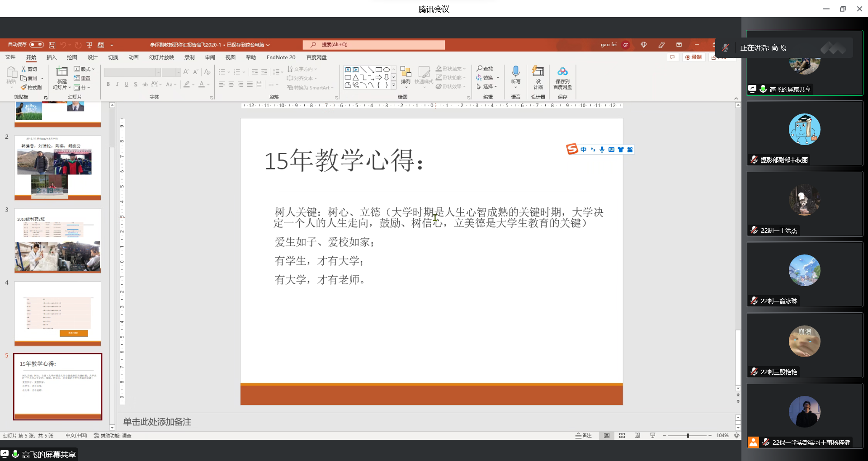Switch to slide sorter view icon

coord(622,435)
